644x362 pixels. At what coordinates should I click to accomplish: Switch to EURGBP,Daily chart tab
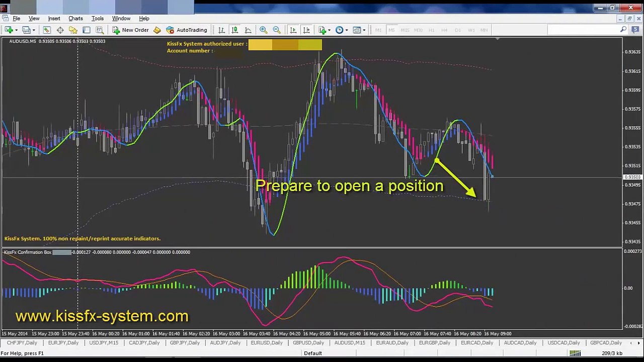434,343
